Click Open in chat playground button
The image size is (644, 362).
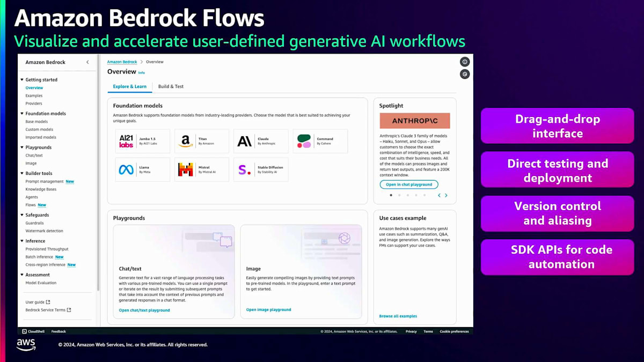pyautogui.click(x=409, y=184)
